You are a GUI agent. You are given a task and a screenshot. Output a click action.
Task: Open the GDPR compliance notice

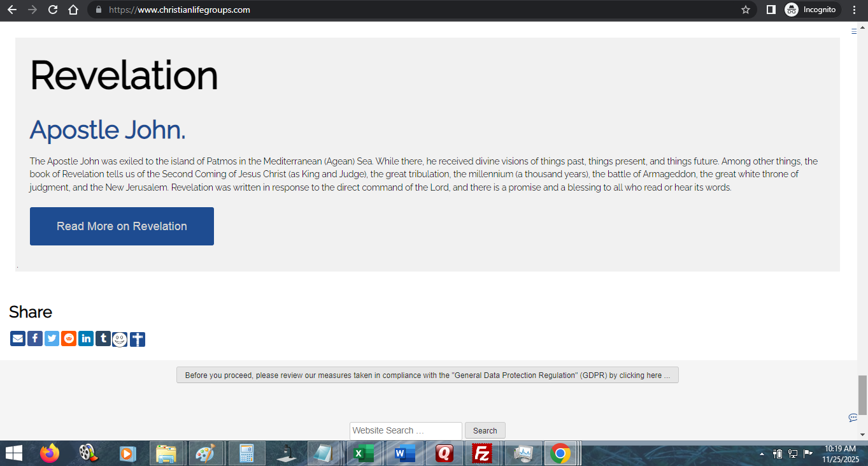click(427, 375)
